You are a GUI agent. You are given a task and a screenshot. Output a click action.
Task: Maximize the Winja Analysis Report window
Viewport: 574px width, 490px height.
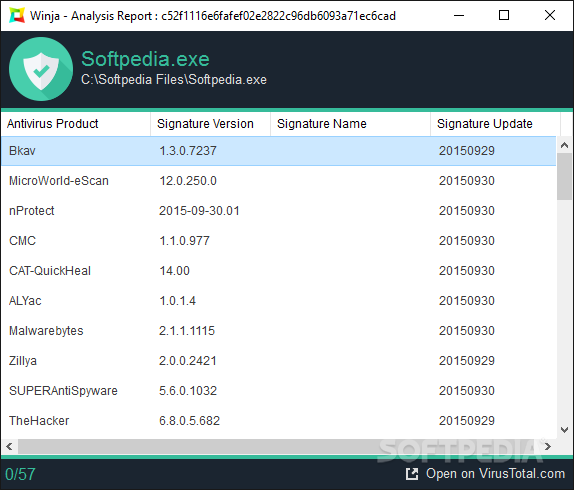[504, 15]
